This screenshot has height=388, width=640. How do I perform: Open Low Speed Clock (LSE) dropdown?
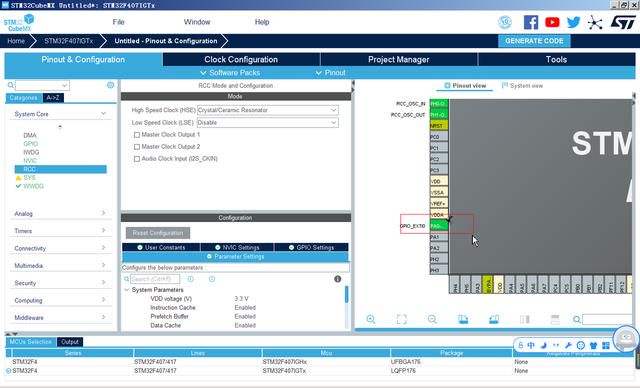(x=268, y=122)
